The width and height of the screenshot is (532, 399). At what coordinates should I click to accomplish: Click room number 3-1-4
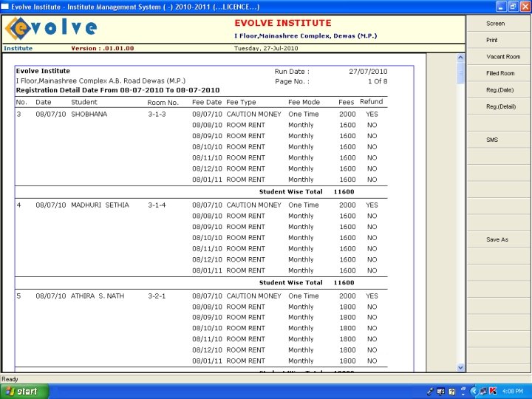[x=157, y=205]
